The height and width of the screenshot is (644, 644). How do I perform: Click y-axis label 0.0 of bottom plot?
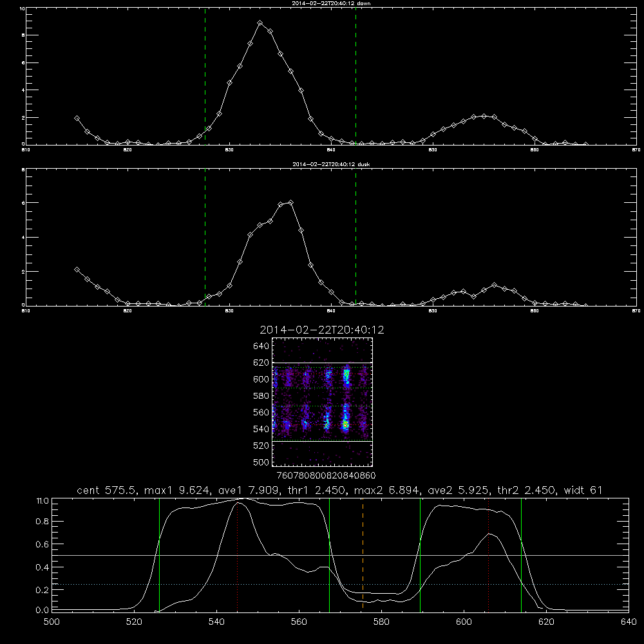(x=43, y=611)
